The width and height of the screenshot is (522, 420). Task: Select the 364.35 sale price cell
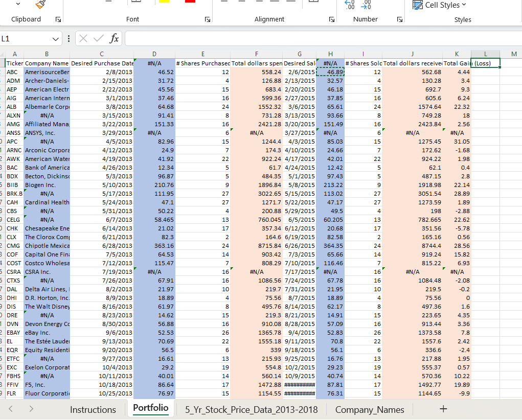330,246
